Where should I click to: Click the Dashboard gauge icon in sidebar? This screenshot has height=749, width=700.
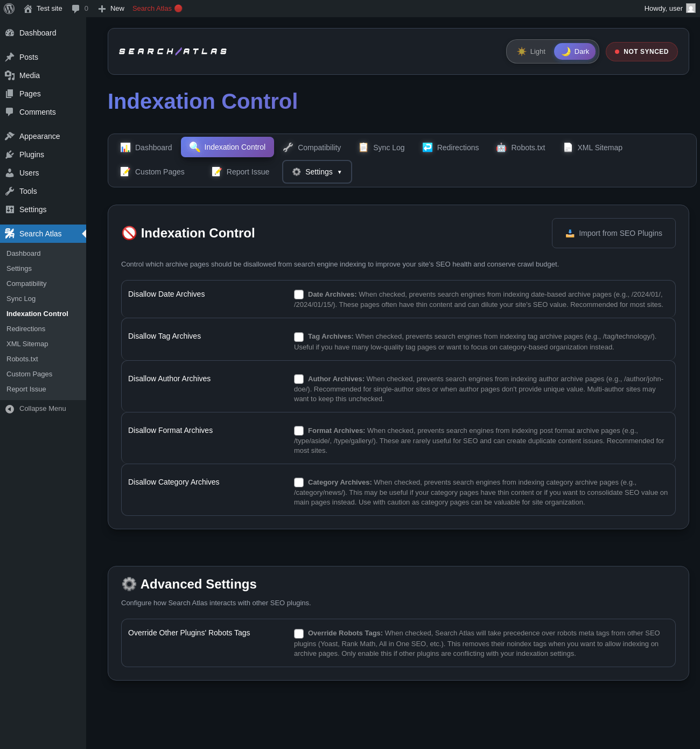pos(10,33)
